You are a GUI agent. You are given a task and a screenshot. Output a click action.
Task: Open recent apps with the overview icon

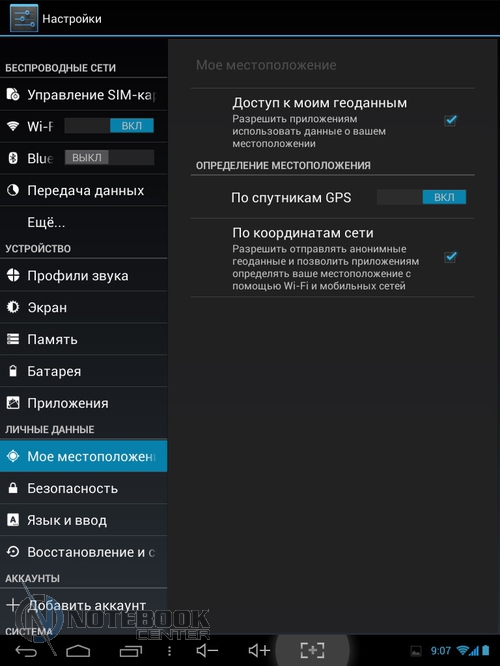pos(131,651)
